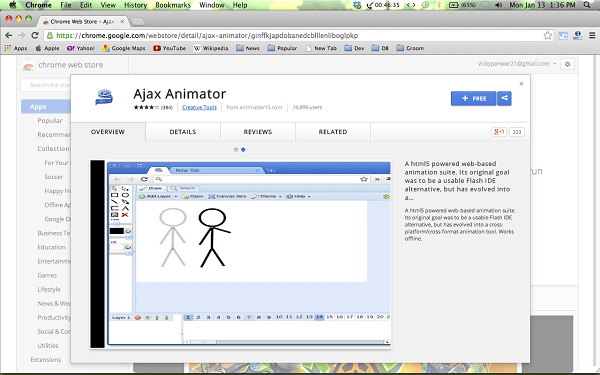Open the Window menu
This screenshot has width=600, height=375.
coord(212,5)
